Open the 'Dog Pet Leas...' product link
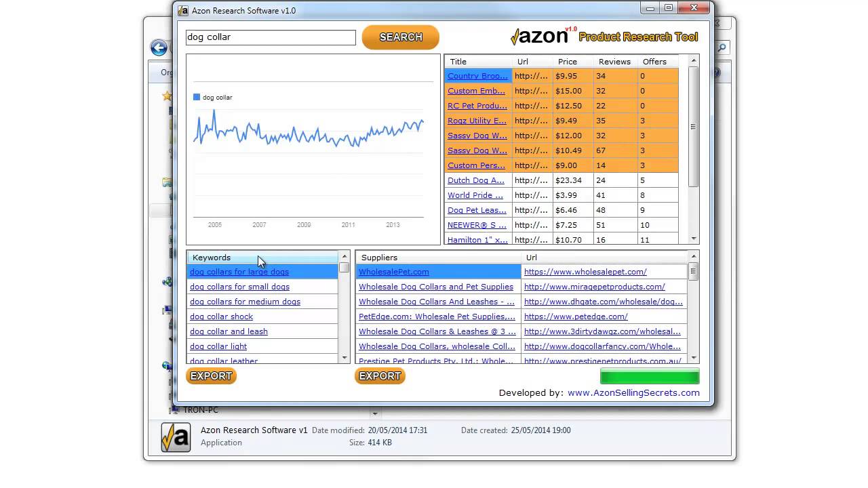This screenshot has height=488, width=868. (x=477, y=210)
